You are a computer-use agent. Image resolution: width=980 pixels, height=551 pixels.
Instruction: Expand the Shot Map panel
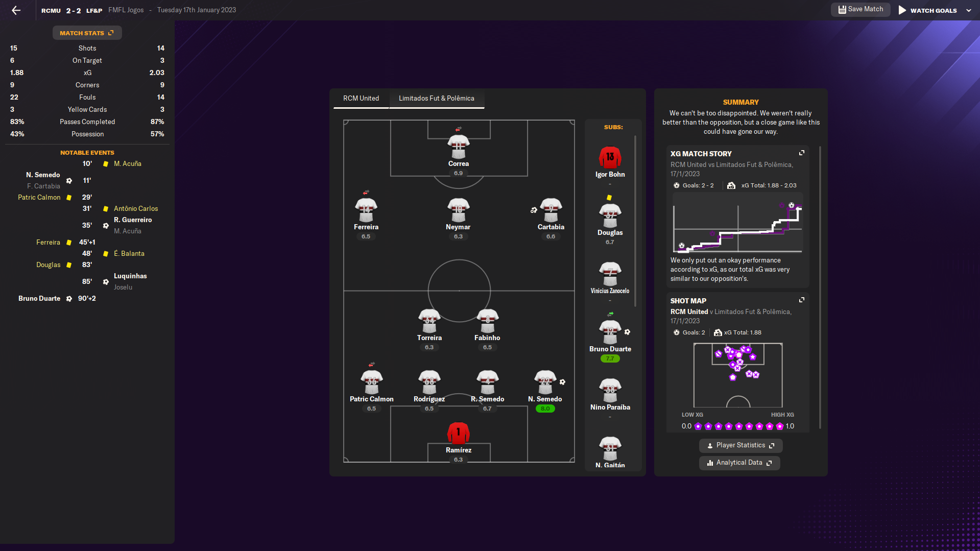pyautogui.click(x=801, y=300)
